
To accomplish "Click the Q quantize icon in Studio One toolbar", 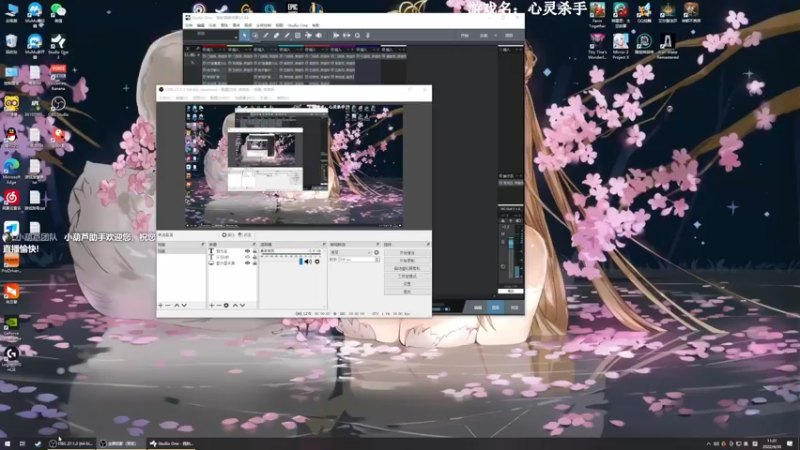I will [x=357, y=36].
